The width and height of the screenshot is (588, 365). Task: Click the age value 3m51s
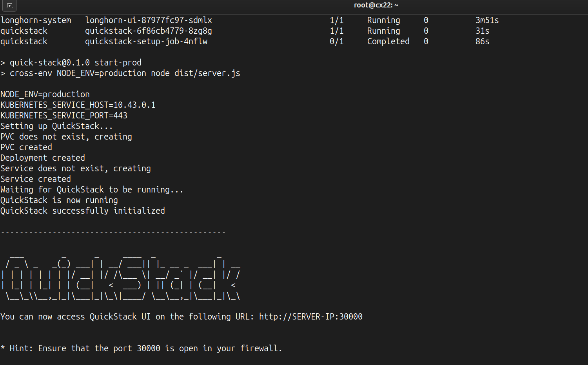(487, 20)
